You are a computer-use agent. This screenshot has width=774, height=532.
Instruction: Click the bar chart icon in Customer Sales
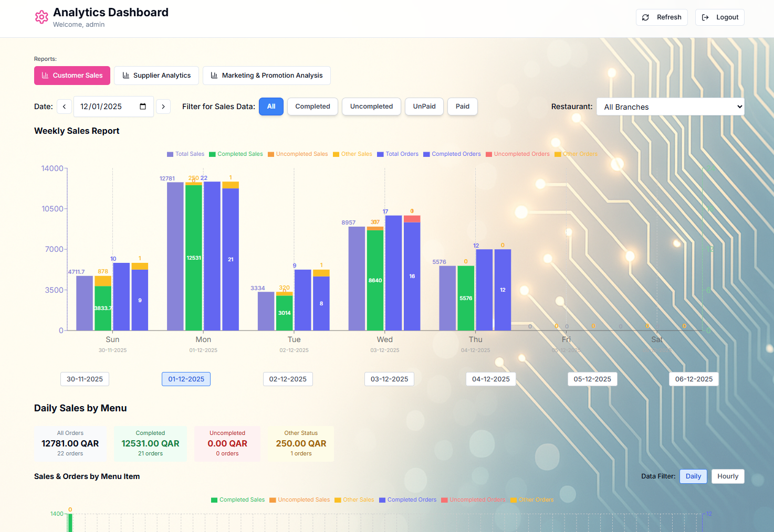point(45,76)
